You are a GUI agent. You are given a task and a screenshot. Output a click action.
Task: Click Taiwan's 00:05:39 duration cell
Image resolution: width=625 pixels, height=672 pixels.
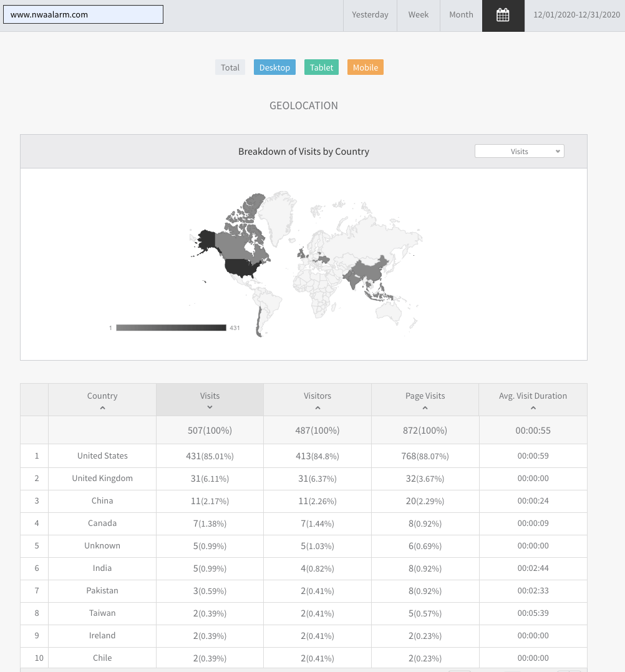click(x=533, y=613)
